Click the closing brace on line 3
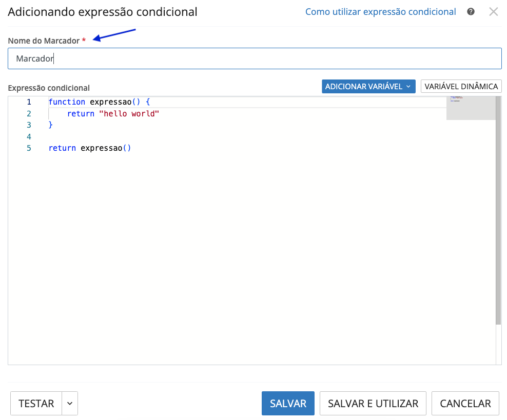The image size is (507, 420). 51,125
